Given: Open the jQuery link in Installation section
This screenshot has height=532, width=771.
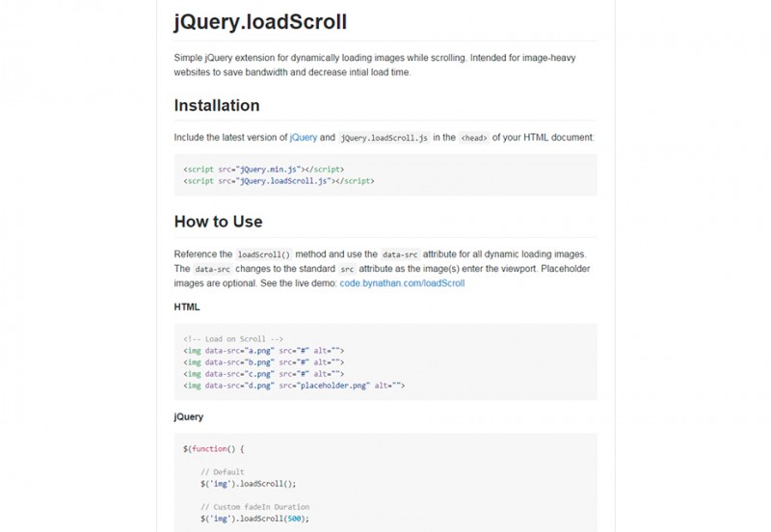Looking at the screenshot, I should [303, 138].
